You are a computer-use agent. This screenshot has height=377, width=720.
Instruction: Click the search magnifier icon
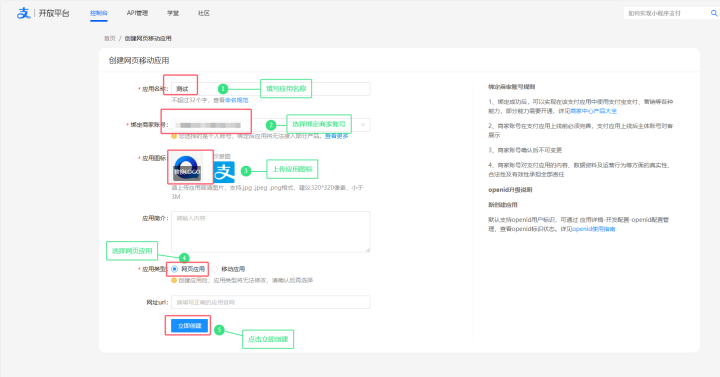click(714, 13)
